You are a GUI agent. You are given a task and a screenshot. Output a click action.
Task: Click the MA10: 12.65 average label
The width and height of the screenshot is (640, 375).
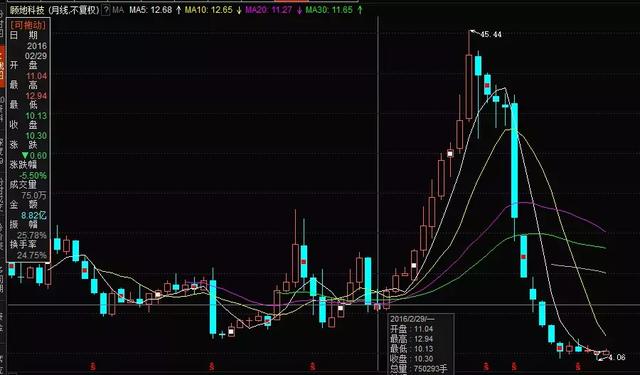209,10
